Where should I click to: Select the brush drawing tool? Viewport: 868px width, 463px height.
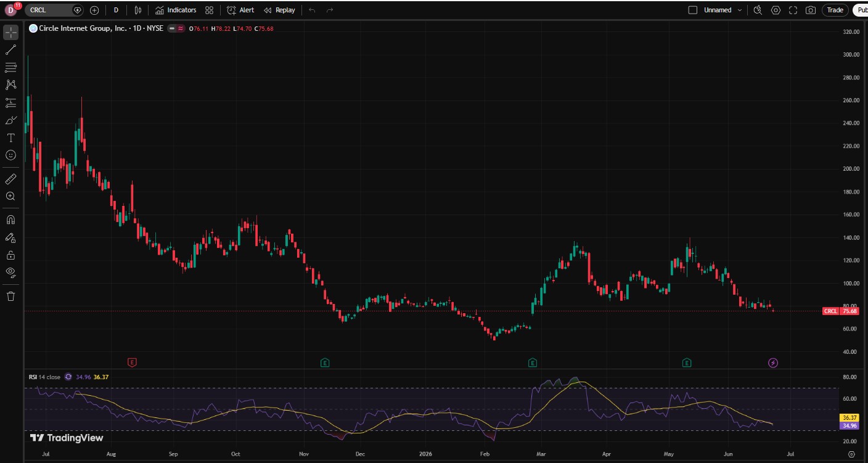tap(11, 120)
